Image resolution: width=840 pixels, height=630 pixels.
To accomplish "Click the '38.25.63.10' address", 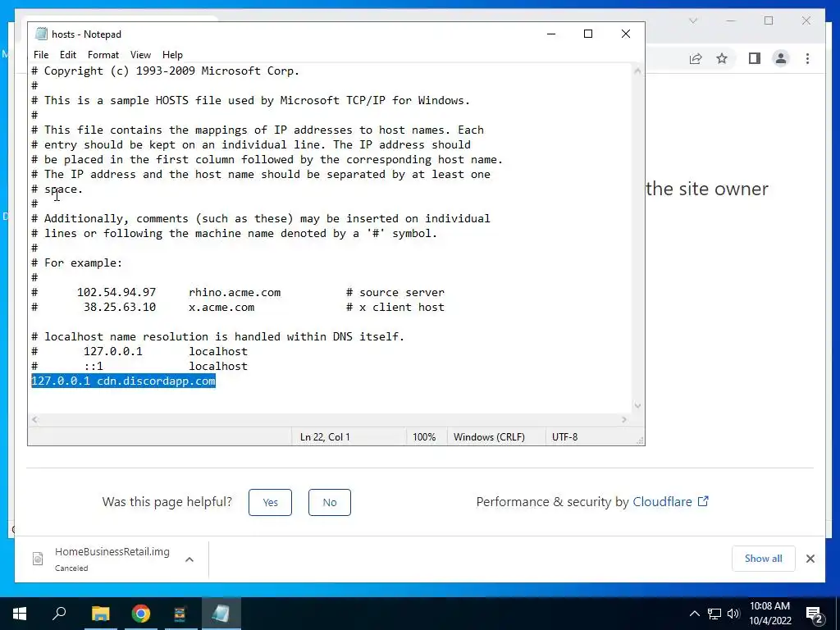I will (120, 308).
